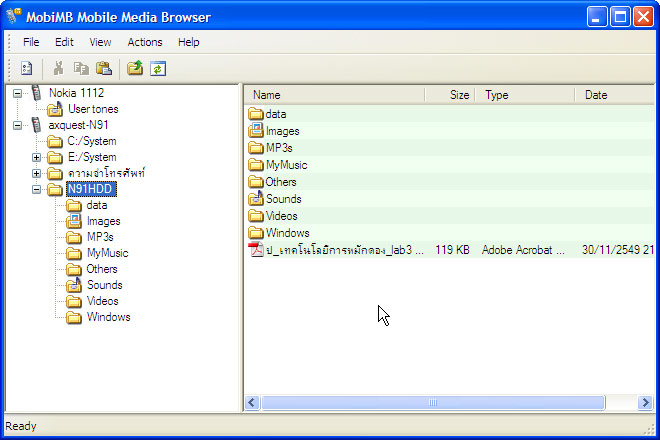Click the Images folder icon in tree
Screen dimensions: 660x440
pos(74,221)
